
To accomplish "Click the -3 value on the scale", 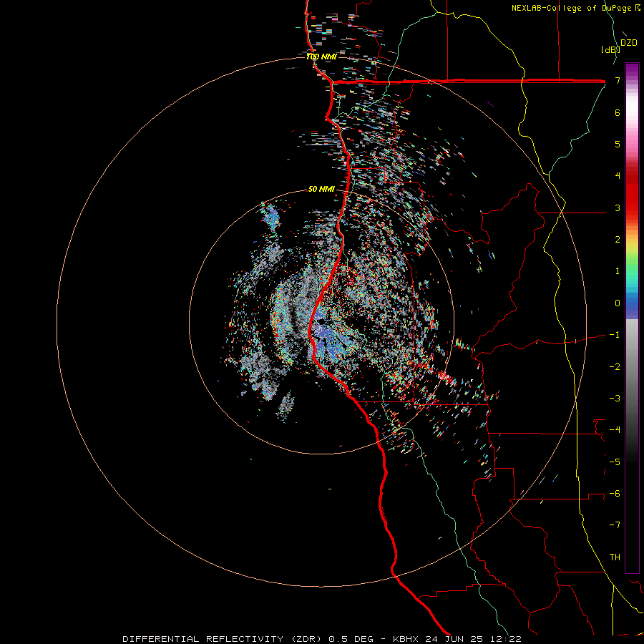I will point(615,399).
